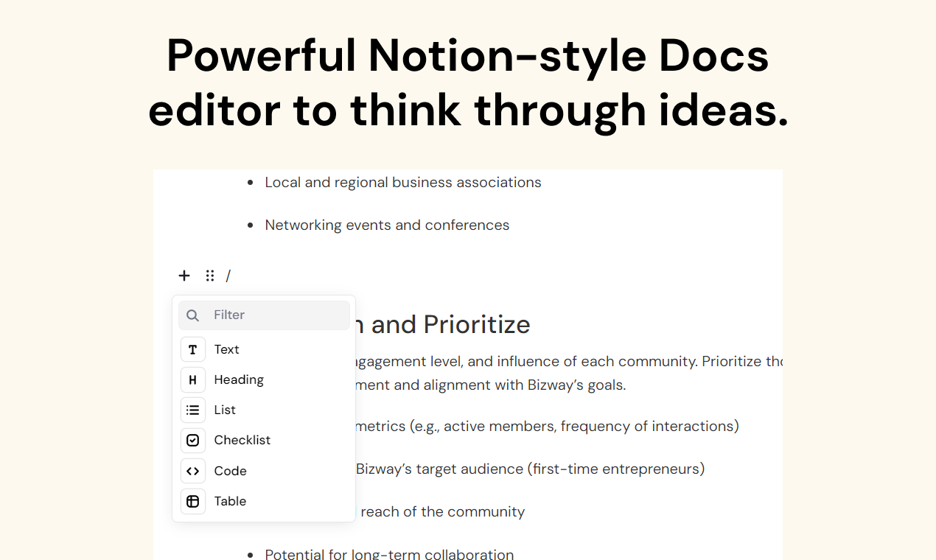Choose Heading from the block menu
The height and width of the screenshot is (560, 936).
[264, 379]
